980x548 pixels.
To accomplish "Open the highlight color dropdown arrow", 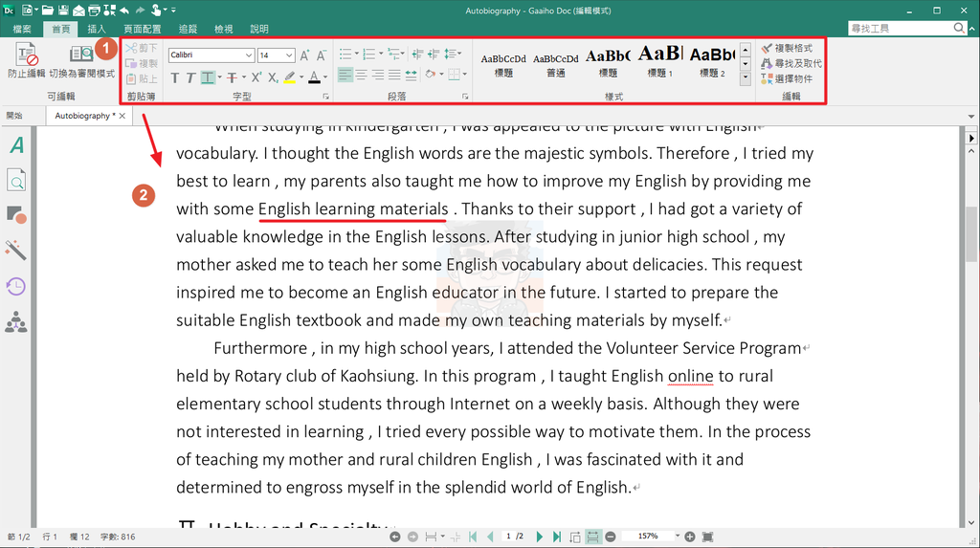I will click(301, 77).
